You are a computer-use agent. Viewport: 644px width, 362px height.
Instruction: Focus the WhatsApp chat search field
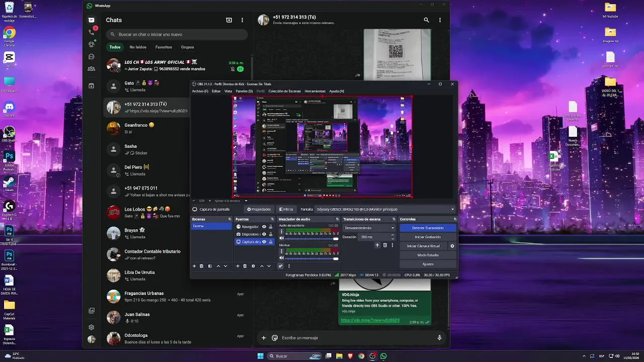(x=177, y=34)
